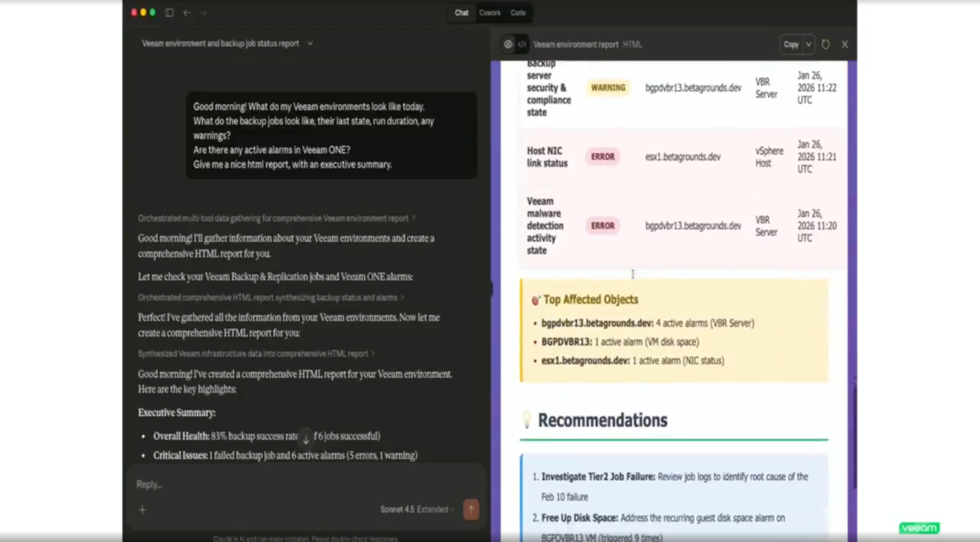Click the Copy button
Image resolution: width=980 pixels, height=542 pixels.
[791, 44]
